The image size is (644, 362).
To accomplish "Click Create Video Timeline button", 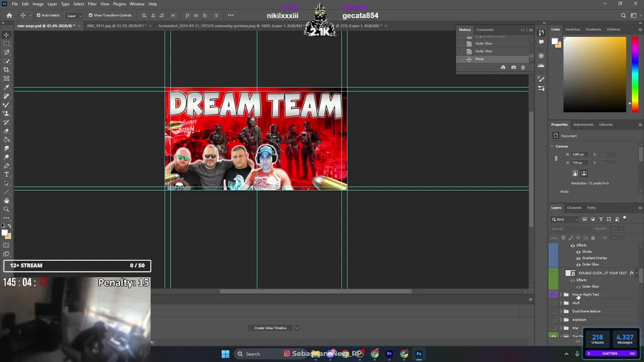I will 270,328.
